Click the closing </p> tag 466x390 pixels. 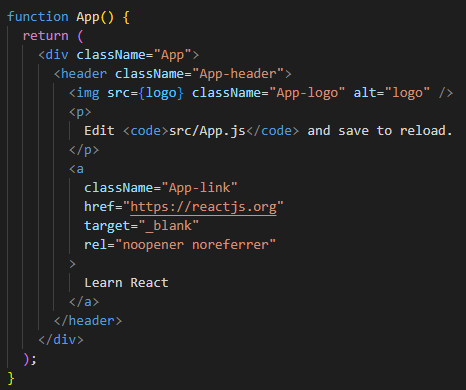(84, 150)
